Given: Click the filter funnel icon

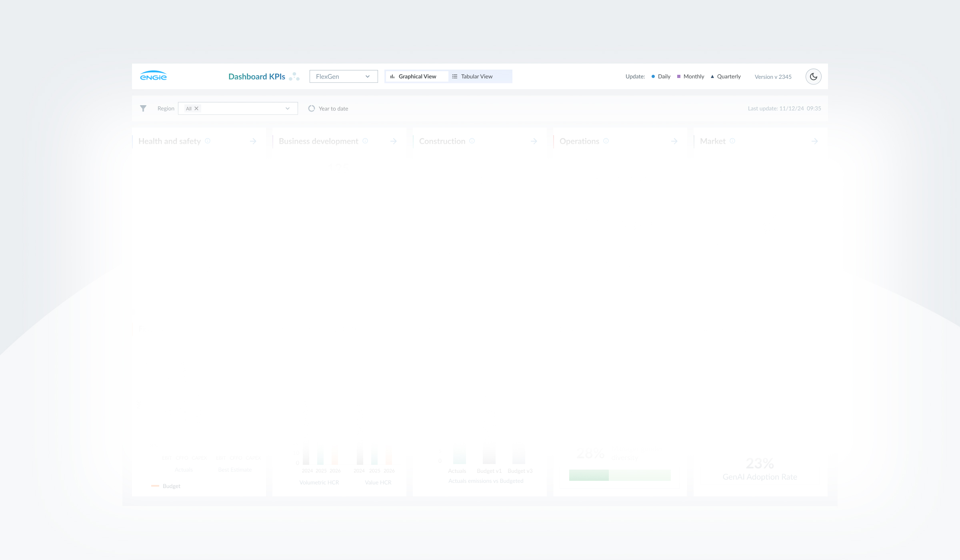Looking at the screenshot, I should click(143, 108).
